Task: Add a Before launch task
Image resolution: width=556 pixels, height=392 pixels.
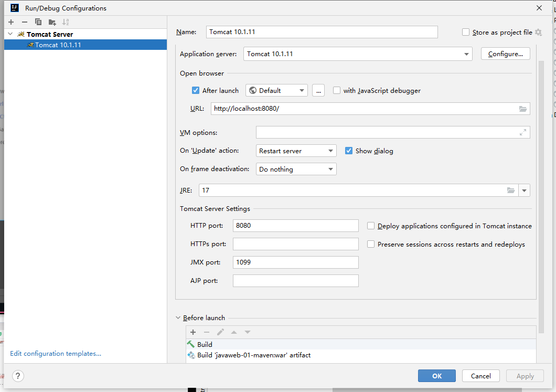Action: [193, 332]
